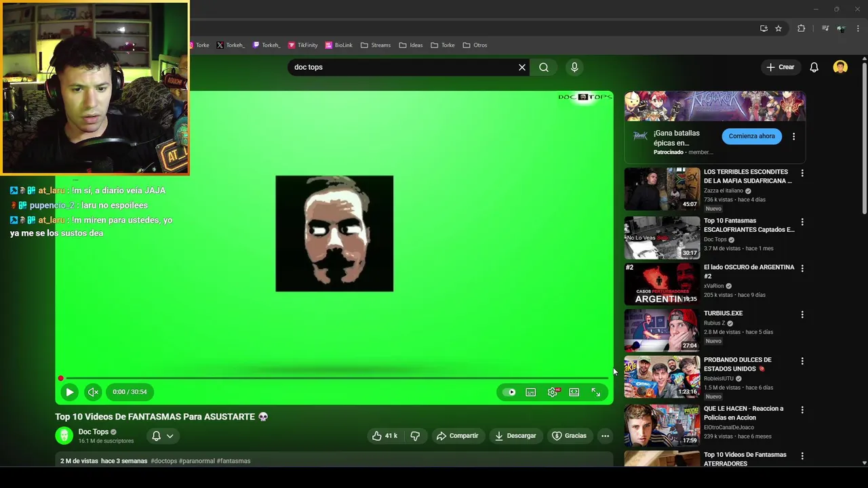Start voice search with the microphone
Screen dimensions: 868x488
pos(574,67)
